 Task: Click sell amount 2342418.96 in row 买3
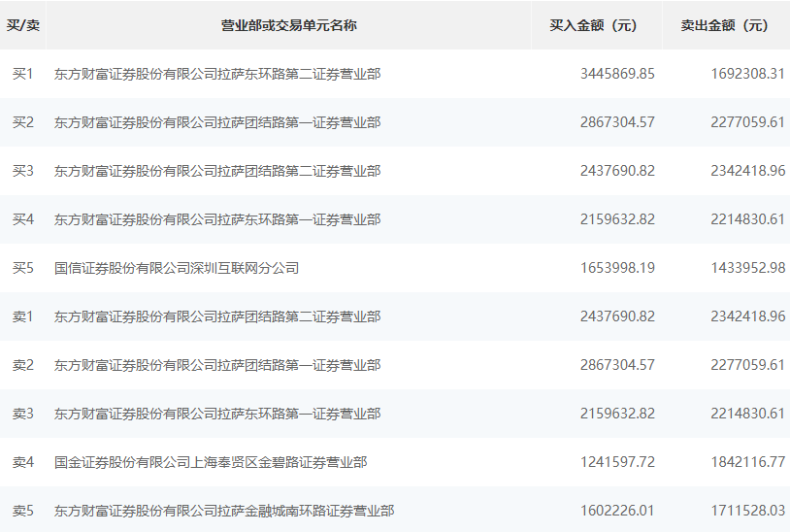(x=748, y=171)
